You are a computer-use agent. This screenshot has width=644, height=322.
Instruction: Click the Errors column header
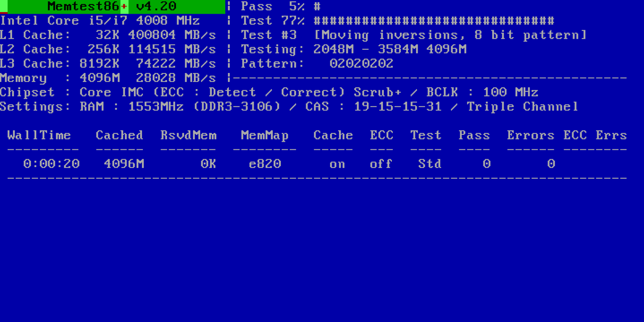point(530,135)
